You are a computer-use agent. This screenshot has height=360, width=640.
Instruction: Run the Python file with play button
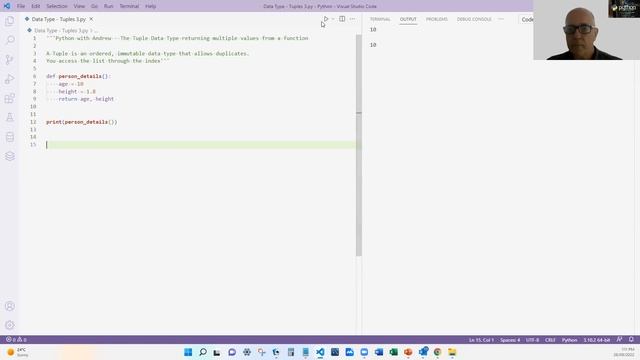(326, 19)
